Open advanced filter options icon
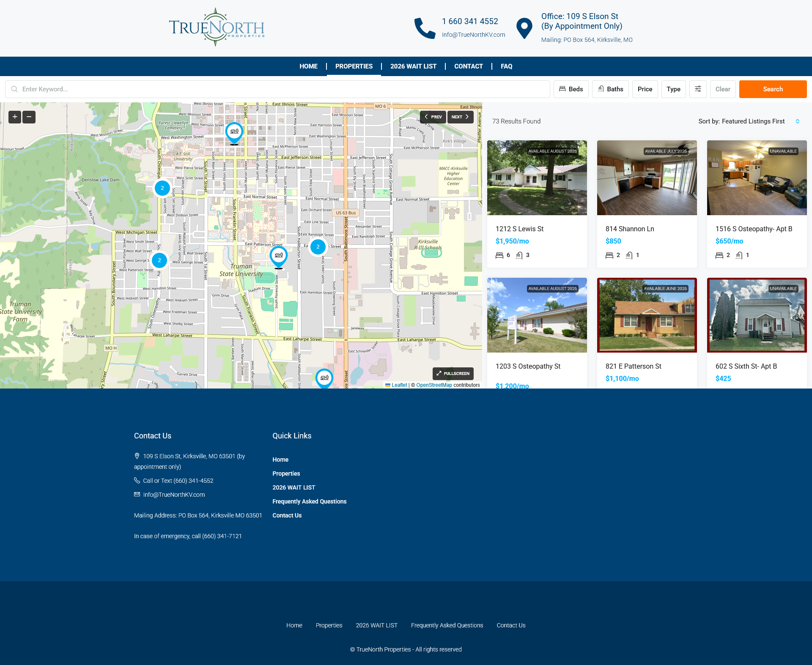Image resolution: width=812 pixels, height=665 pixels. coord(698,89)
